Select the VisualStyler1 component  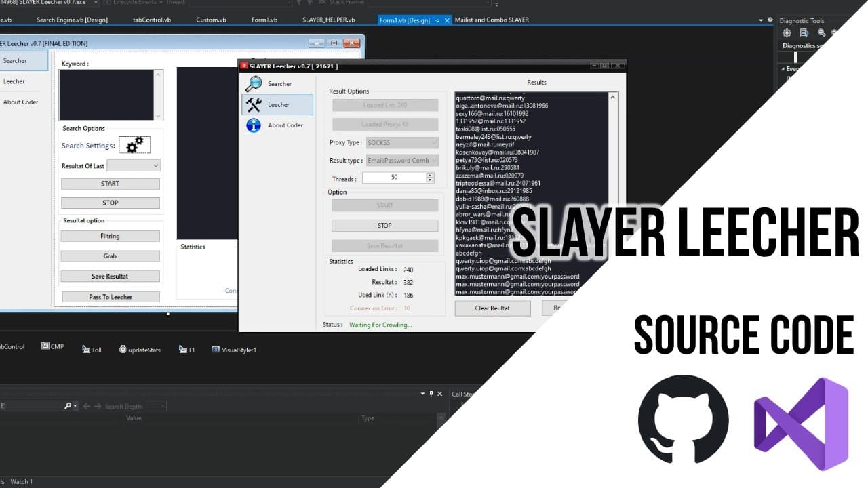pyautogui.click(x=234, y=350)
